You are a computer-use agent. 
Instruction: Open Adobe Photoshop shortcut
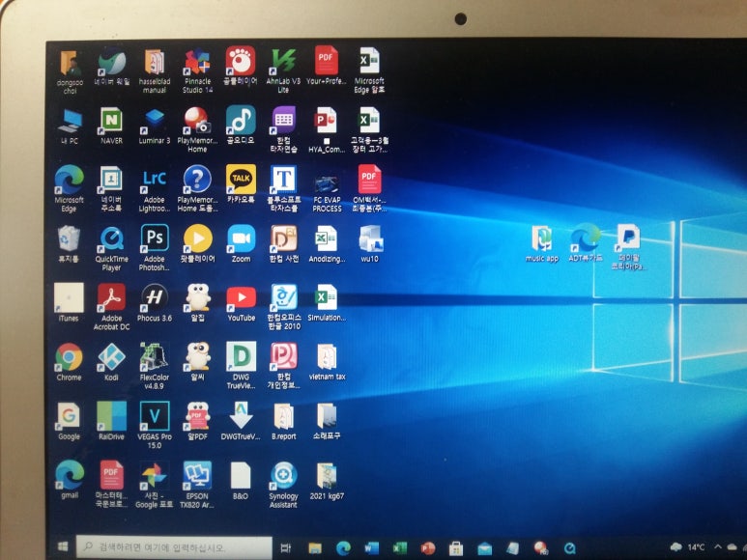click(154, 248)
